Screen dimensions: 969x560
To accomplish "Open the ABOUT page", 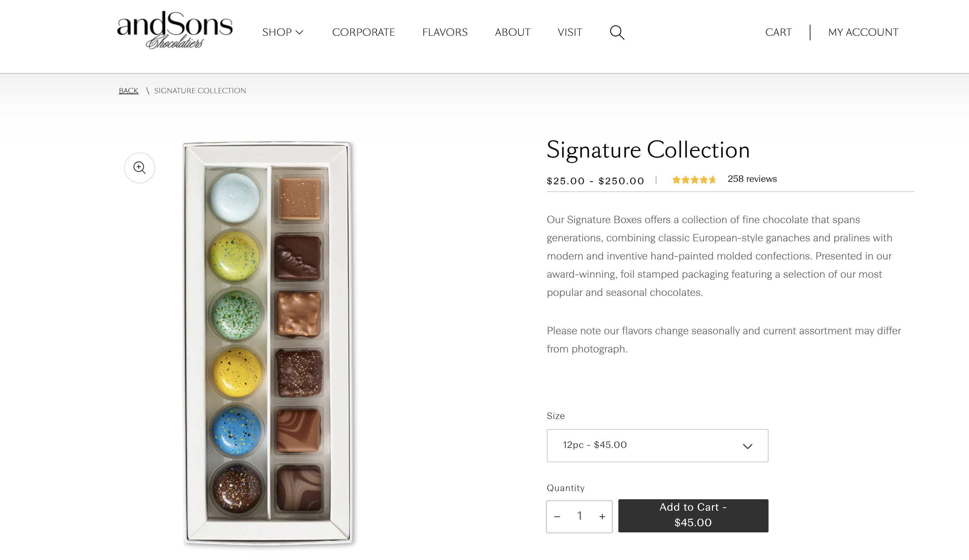I will click(x=512, y=32).
